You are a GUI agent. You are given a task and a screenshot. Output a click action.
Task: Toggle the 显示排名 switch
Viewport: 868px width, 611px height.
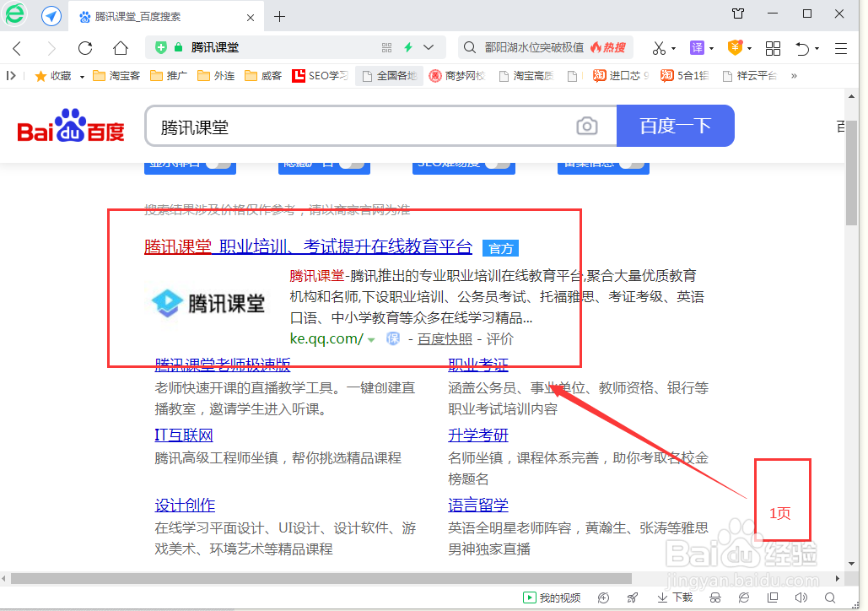218,164
